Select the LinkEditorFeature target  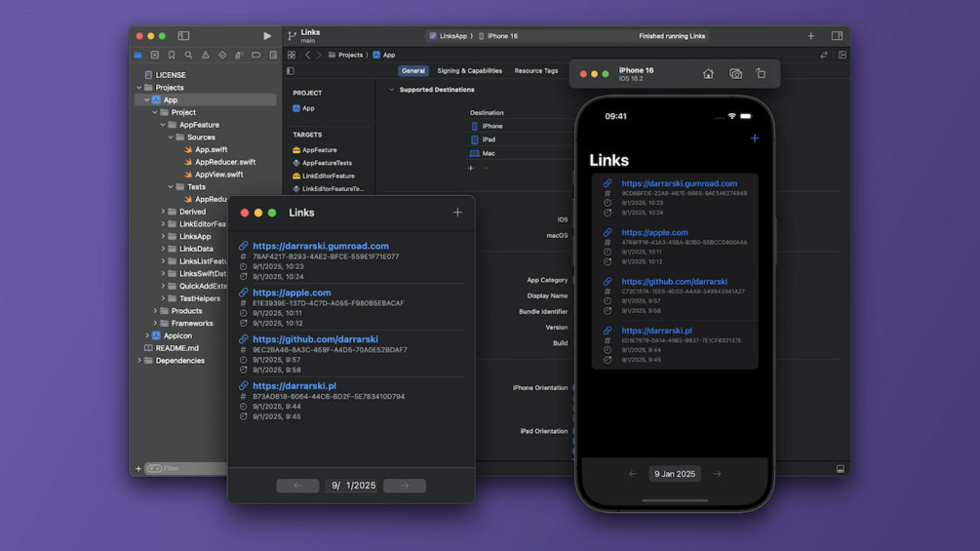[x=328, y=177]
